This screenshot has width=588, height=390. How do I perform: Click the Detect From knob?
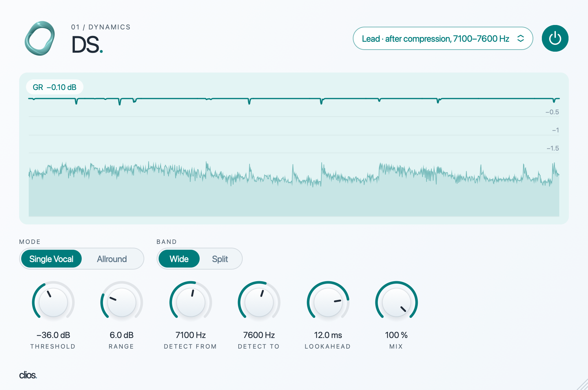tap(191, 302)
